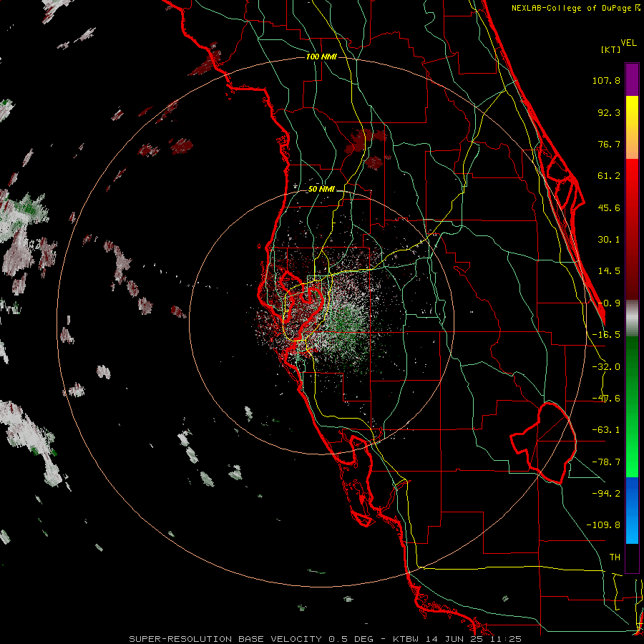This screenshot has height=644, width=644.
Task: Click the -109.8 velocity scale value
Action: tap(603, 525)
